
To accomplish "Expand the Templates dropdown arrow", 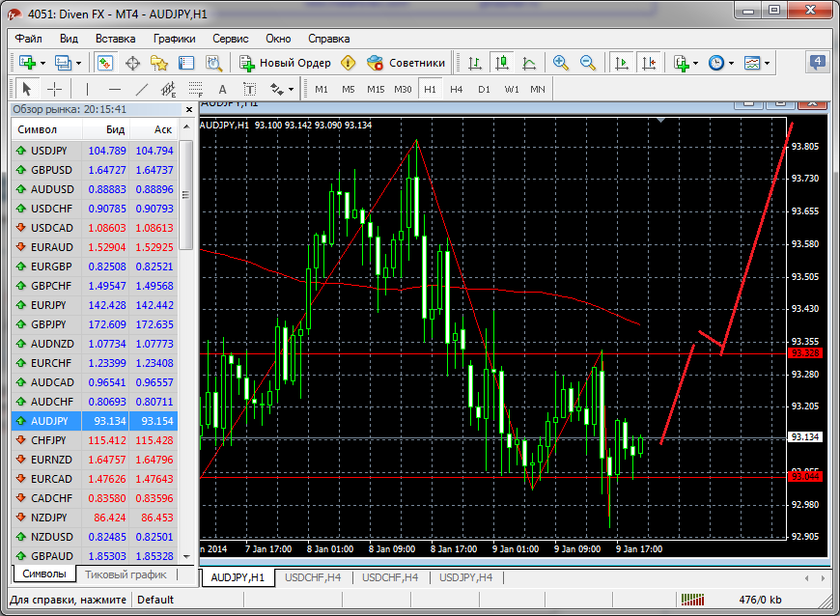I will point(768,63).
